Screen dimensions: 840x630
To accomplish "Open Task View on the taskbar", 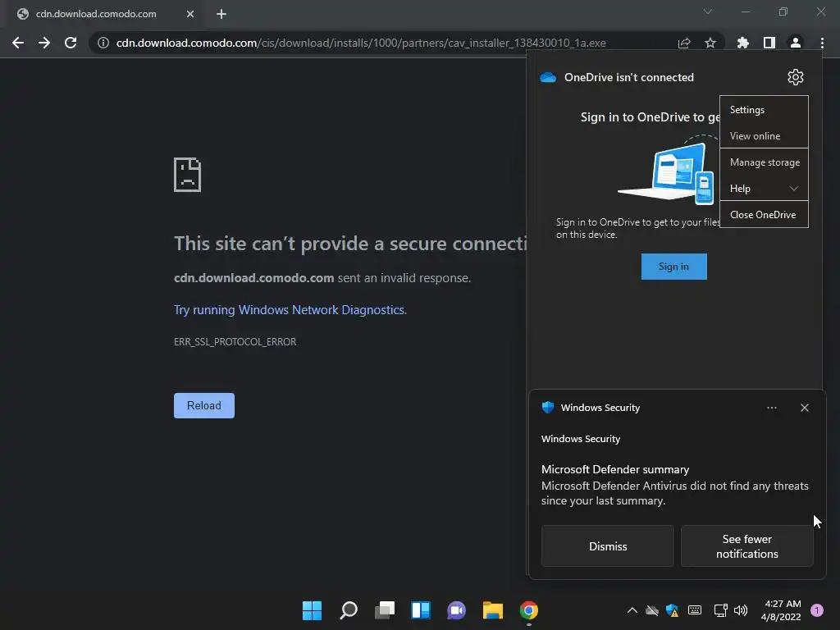I will [x=384, y=610].
